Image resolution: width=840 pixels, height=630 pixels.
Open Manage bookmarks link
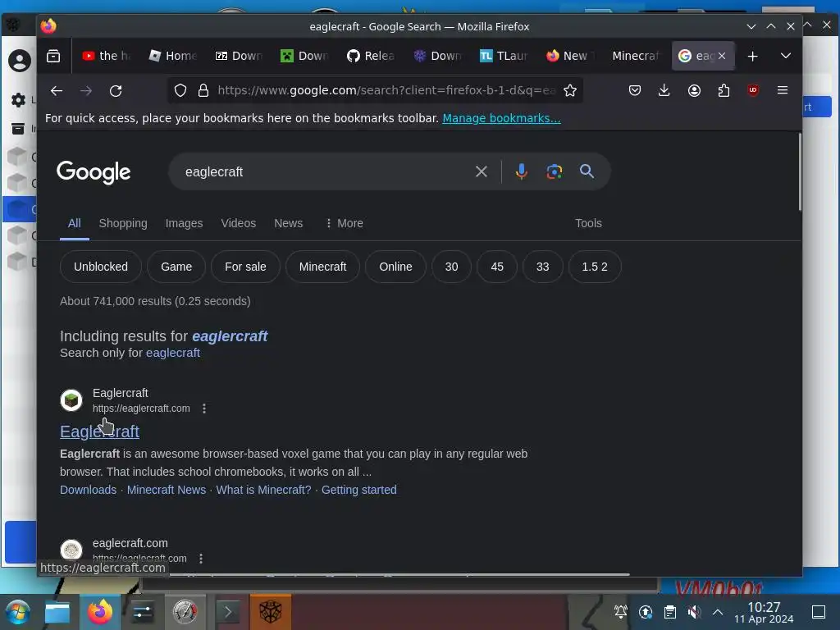[x=501, y=118]
